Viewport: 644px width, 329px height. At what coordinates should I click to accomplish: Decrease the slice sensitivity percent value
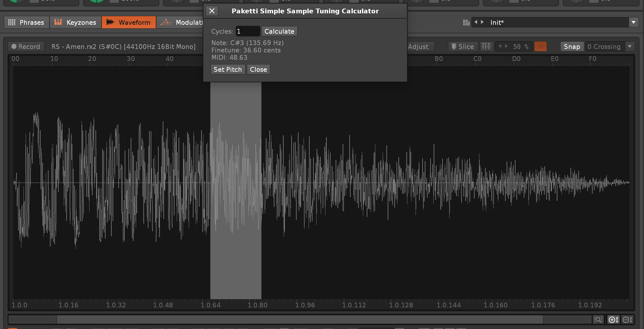[x=500, y=47]
